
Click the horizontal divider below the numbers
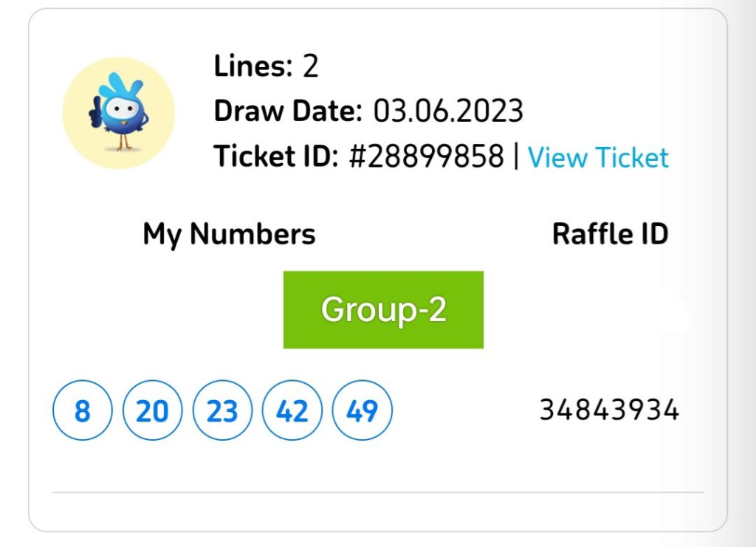tap(378, 492)
